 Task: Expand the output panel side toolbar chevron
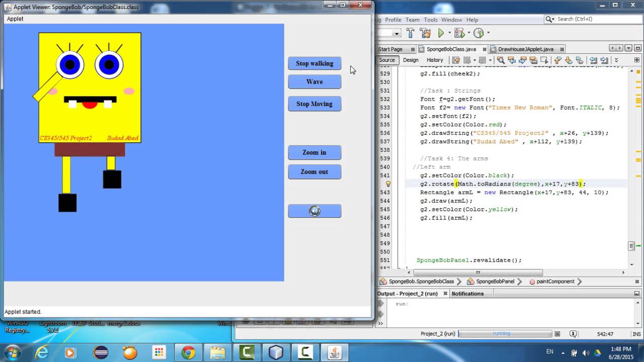click(380, 323)
